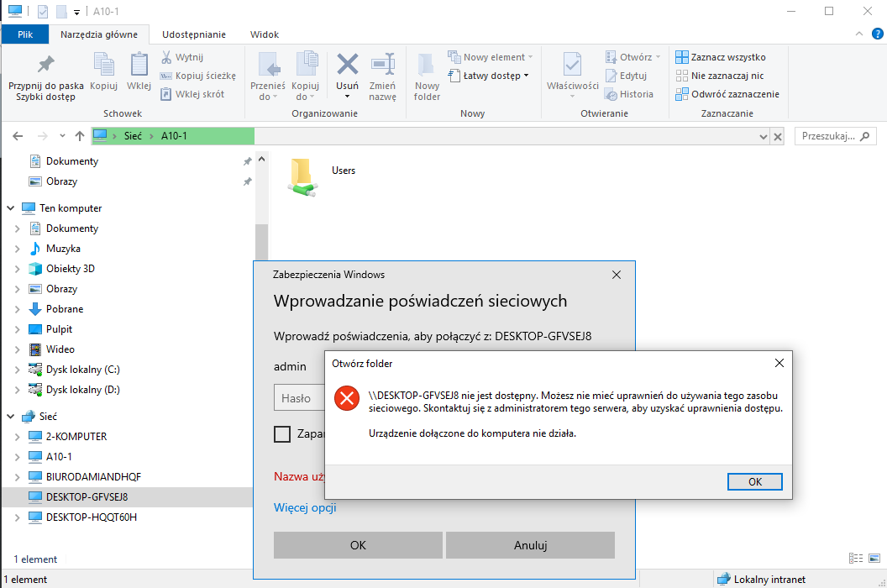Click the Nowy folder icon

(x=427, y=64)
